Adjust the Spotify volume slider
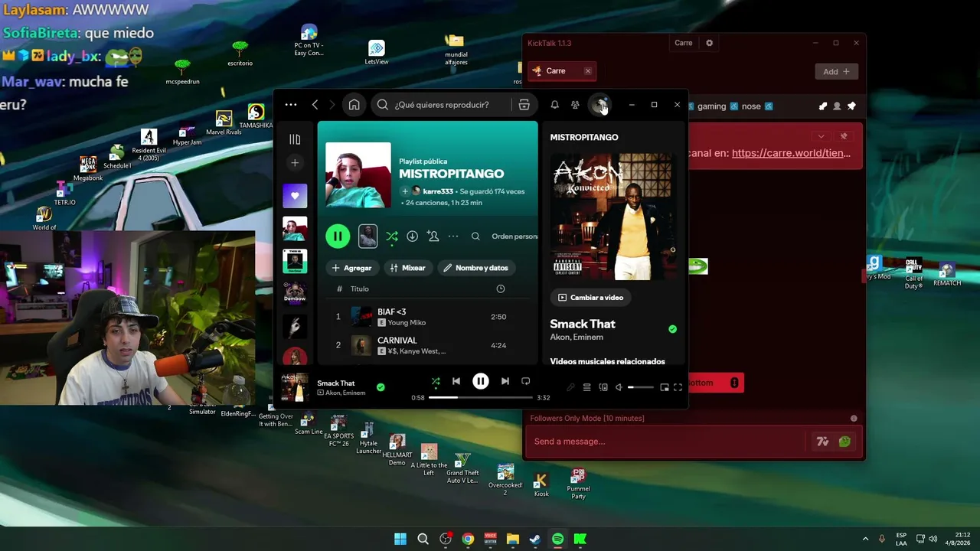 pyautogui.click(x=641, y=387)
